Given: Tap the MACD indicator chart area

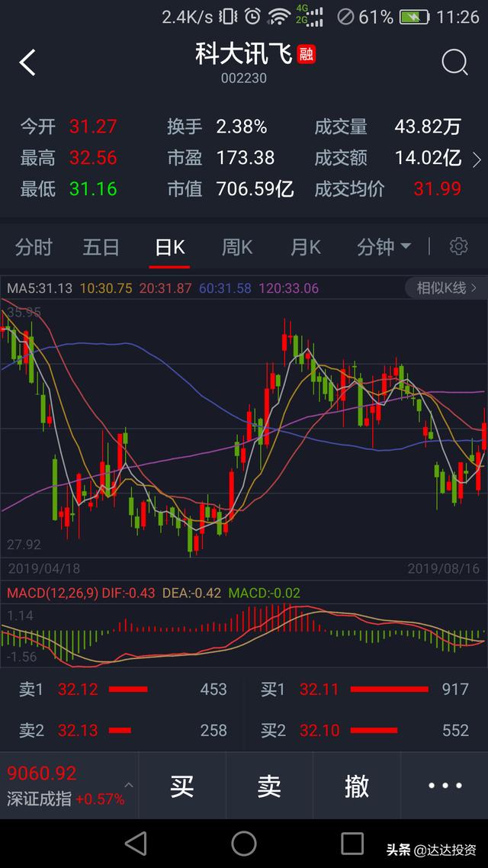Looking at the screenshot, I should coord(244,633).
